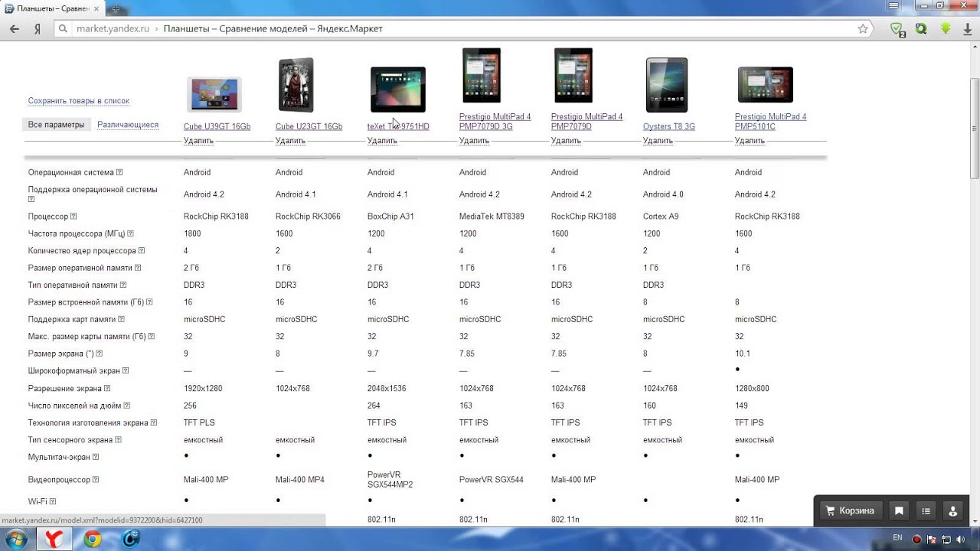
Task: Click the page vertical scrollbar thumb
Action: [x=974, y=129]
